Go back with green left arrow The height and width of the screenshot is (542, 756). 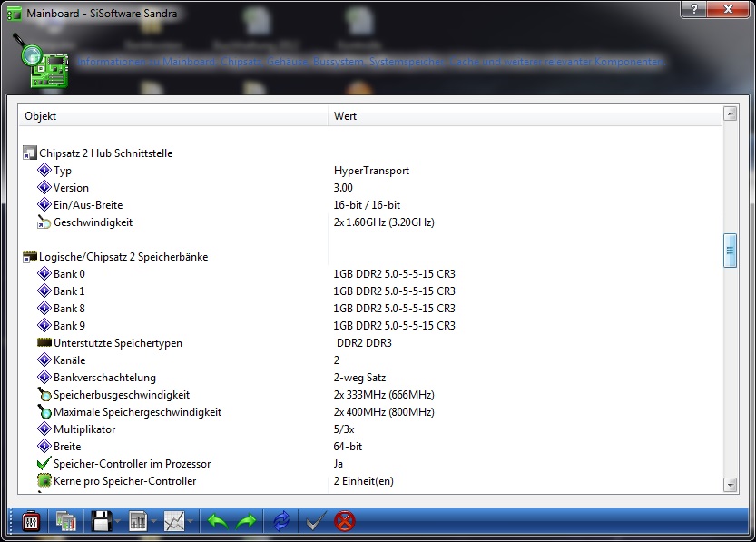pyautogui.click(x=218, y=521)
